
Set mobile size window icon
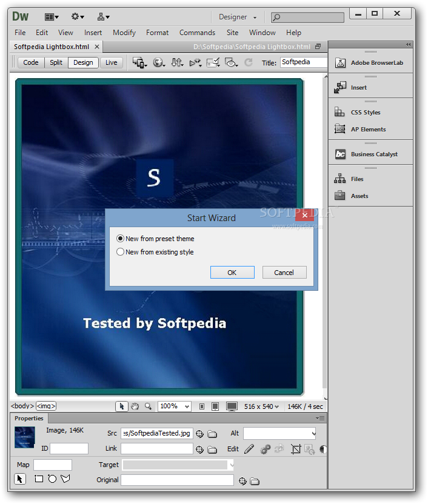(202, 406)
